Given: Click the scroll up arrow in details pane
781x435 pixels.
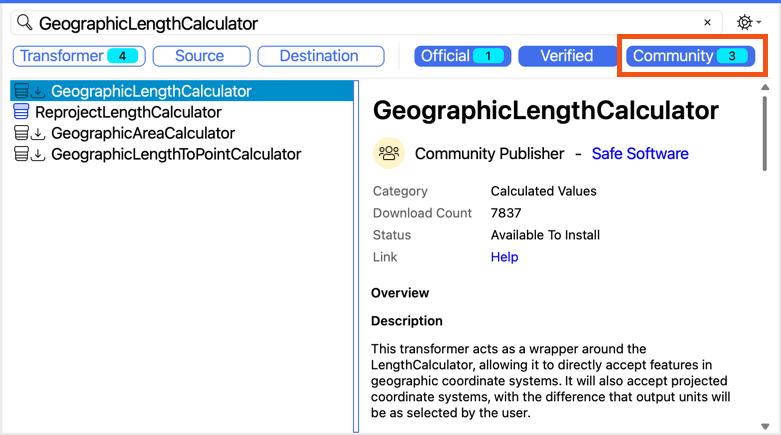Looking at the screenshot, I should 765,87.
